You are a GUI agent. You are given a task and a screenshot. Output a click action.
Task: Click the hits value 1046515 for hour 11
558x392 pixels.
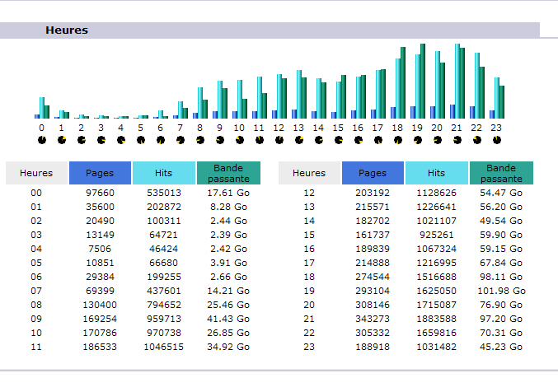(x=163, y=348)
